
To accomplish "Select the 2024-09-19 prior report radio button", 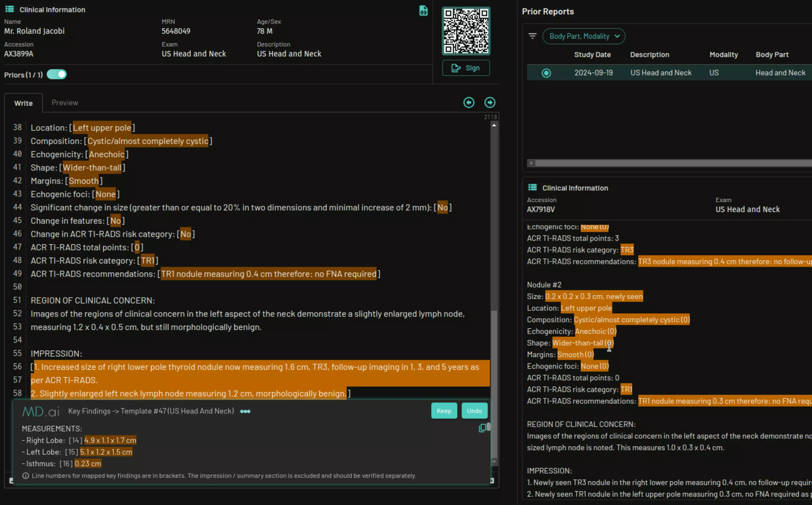I will [546, 73].
